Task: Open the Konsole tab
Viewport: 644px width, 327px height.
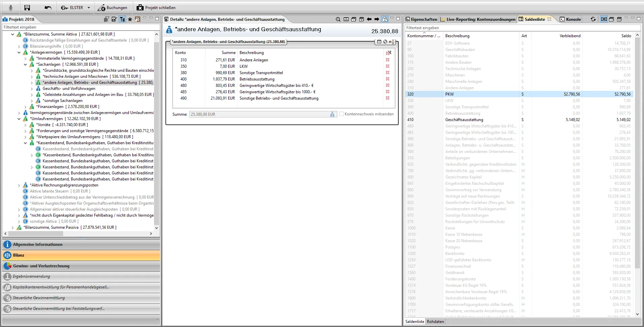Action: click(570, 19)
